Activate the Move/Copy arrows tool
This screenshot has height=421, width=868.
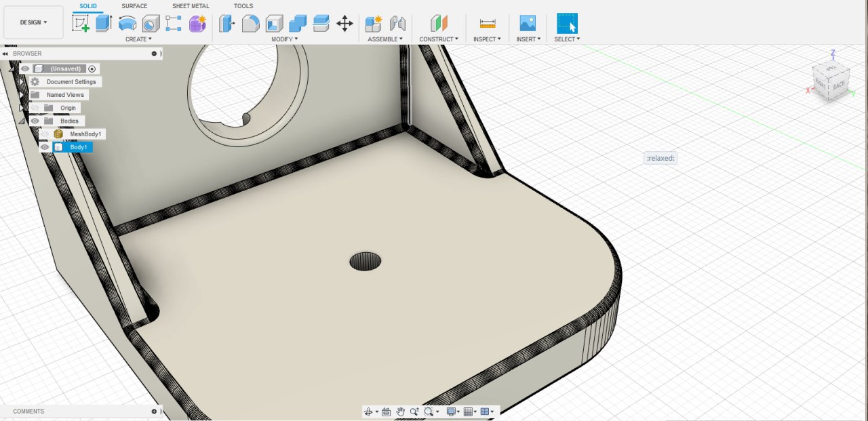pyautogui.click(x=344, y=24)
